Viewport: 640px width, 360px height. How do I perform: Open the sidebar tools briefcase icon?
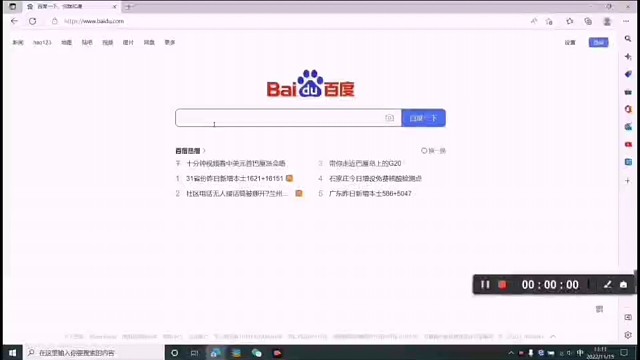tap(628, 92)
